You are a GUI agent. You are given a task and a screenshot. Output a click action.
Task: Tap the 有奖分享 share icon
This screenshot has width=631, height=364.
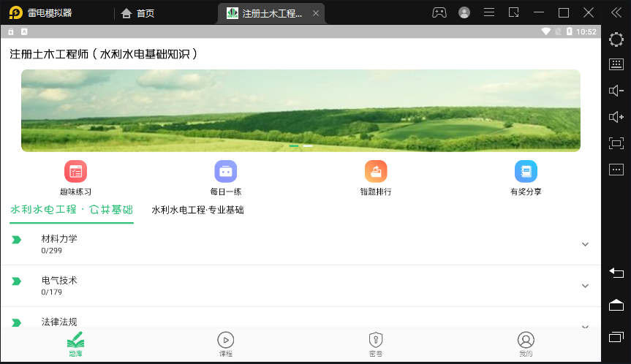coord(526,172)
